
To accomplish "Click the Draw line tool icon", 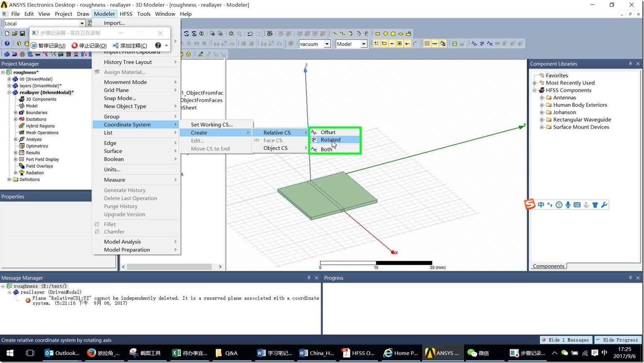I will [x=335, y=33].
